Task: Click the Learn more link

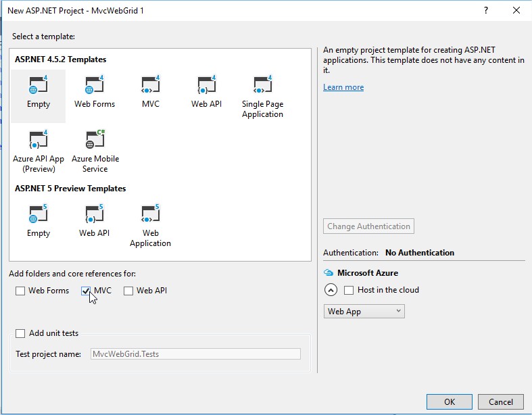Action: pyautogui.click(x=343, y=87)
